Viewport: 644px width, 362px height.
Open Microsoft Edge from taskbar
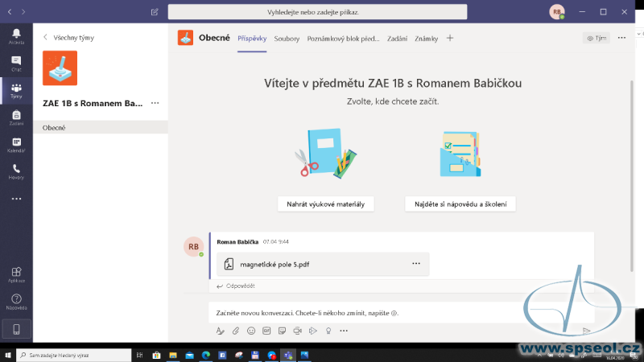[206, 355]
